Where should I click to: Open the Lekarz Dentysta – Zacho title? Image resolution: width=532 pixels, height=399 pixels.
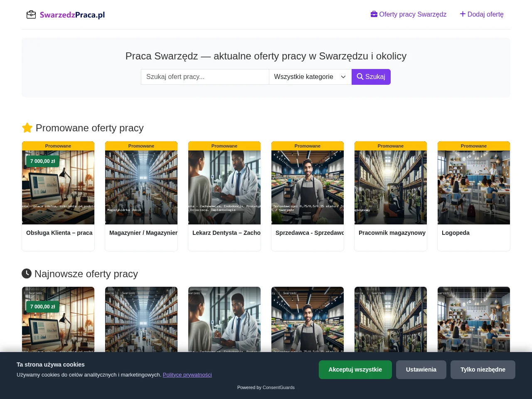[227, 233]
